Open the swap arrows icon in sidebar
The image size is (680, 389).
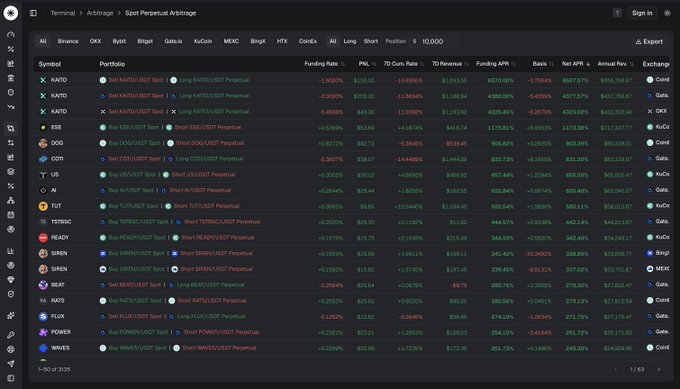point(11,143)
